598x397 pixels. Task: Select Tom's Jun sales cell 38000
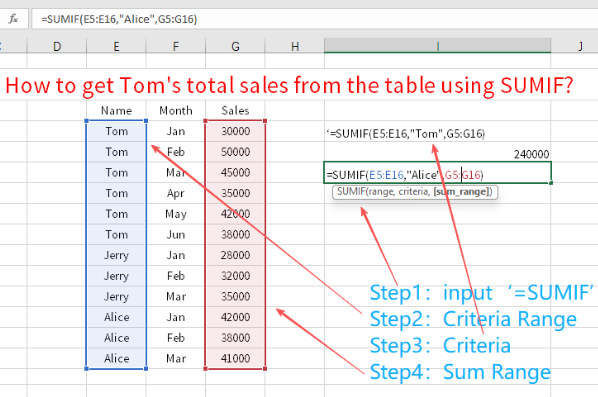tap(235, 234)
